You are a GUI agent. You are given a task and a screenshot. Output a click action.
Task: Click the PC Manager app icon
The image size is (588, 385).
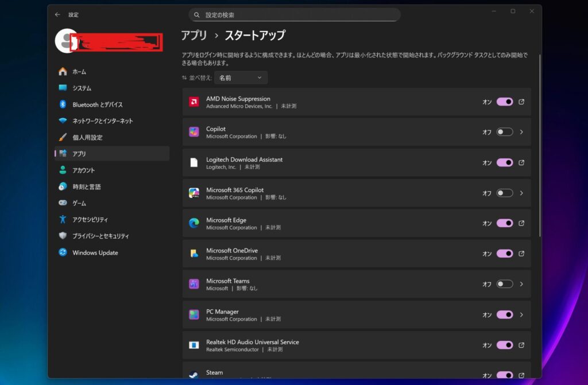tap(194, 314)
